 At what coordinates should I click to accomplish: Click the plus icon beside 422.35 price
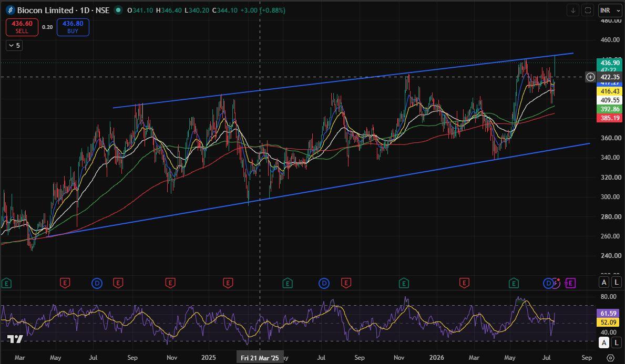[x=590, y=77]
